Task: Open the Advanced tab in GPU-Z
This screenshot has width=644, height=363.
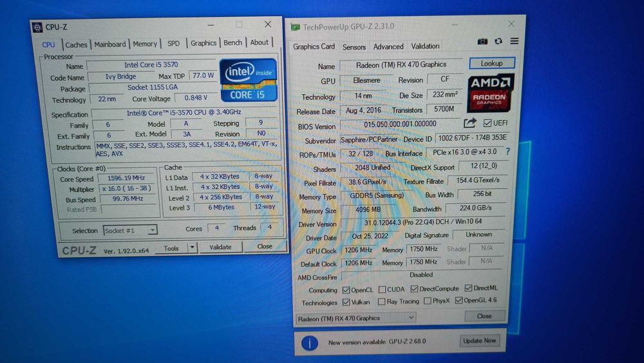Action: 388,46
